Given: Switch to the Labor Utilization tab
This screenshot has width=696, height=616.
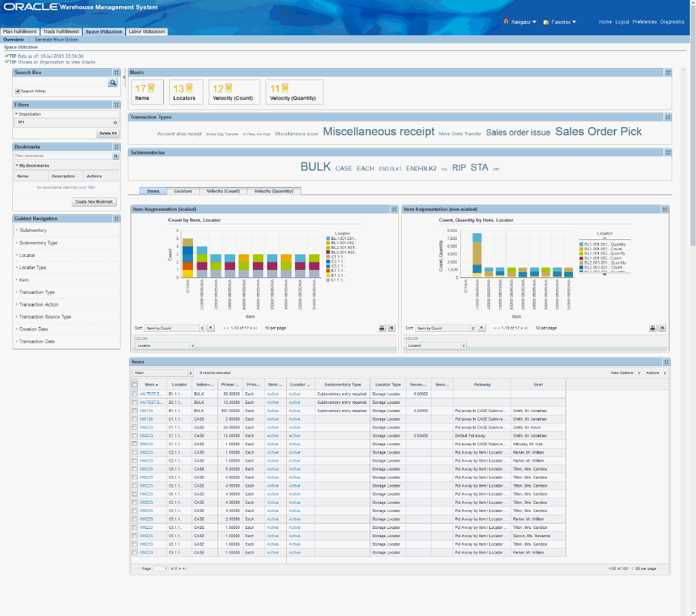Looking at the screenshot, I should coord(147,31).
